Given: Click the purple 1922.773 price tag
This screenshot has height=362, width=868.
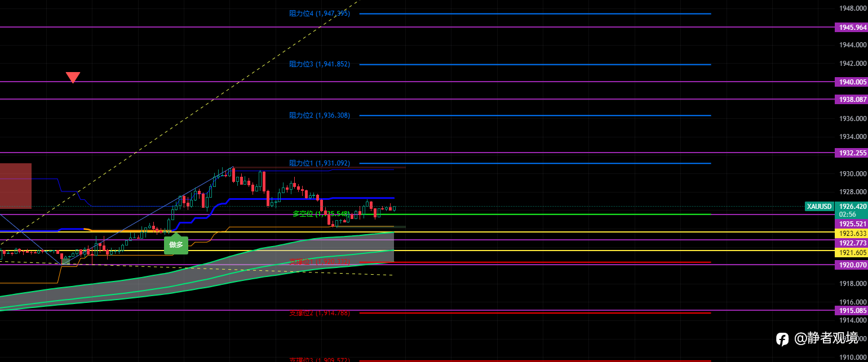Looking at the screenshot, I should (851, 243).
